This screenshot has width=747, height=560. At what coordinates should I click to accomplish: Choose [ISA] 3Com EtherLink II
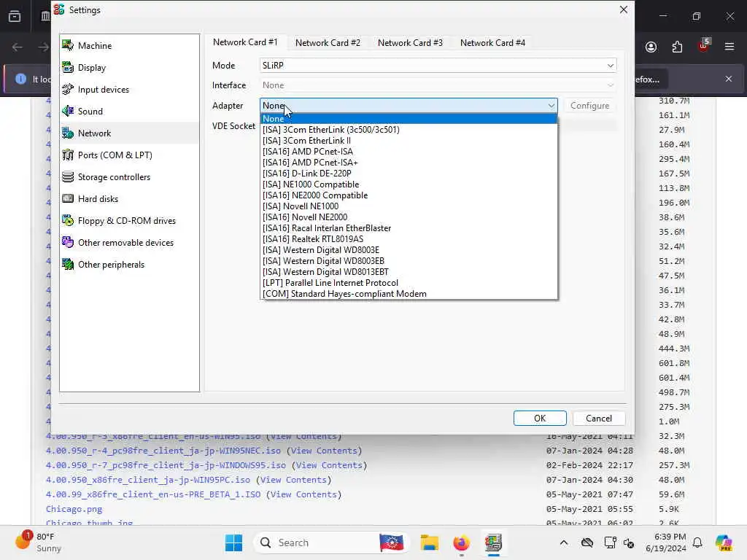409,141
